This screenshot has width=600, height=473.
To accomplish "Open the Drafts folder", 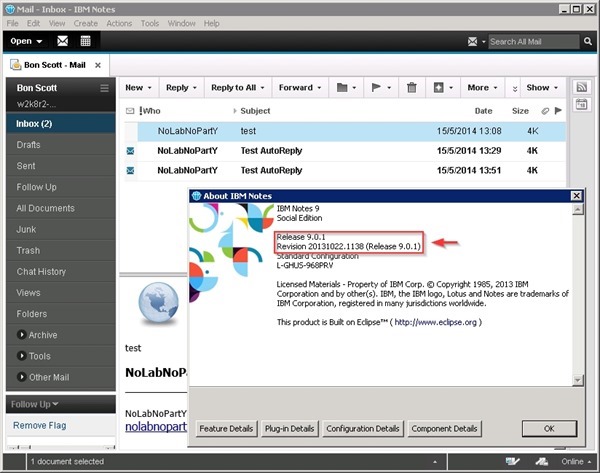I will coord(61,145).
